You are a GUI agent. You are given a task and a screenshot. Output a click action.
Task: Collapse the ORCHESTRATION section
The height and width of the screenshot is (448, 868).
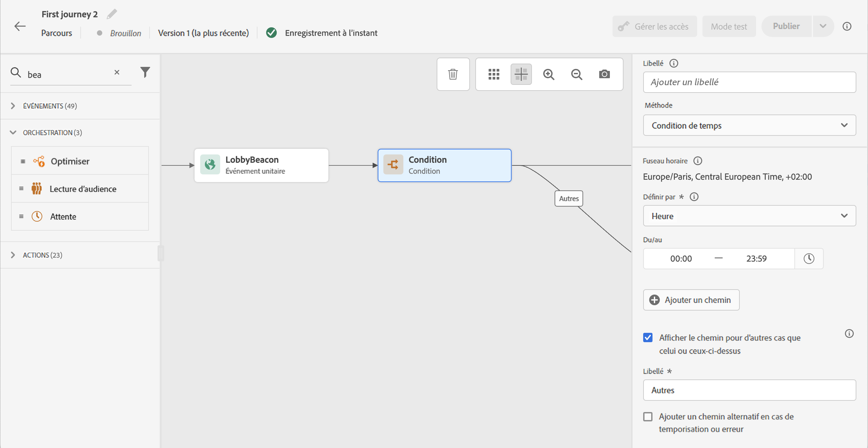[13, 132]
